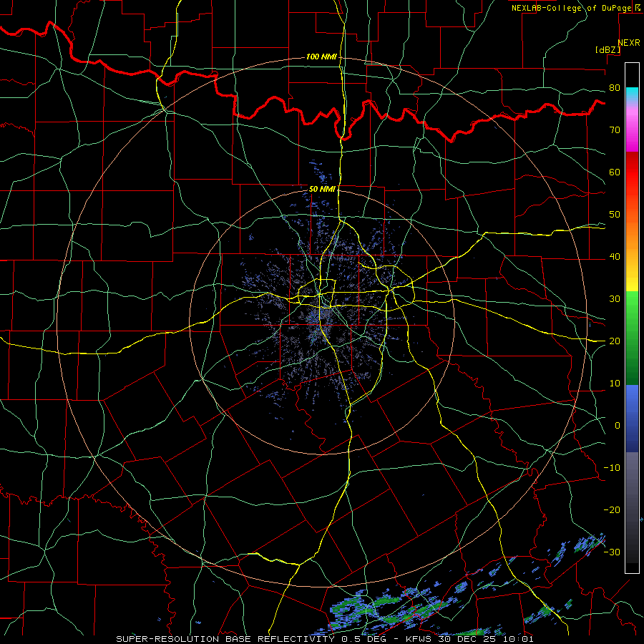Image resolution: width=644 pixels, height=644 pixels.
Task: Click the 70 value on the dBZ scale
Action: coord(615,130)
